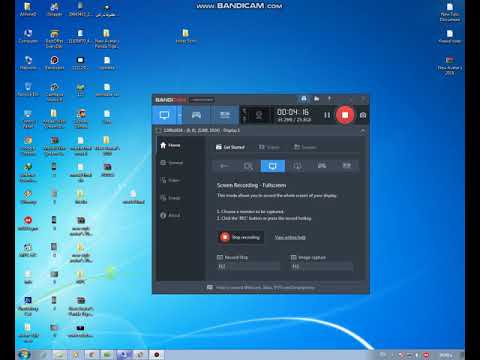The image size is (480, 360).
Task: Open the Bandicam shortcut on the desktop
Action: 54,63
